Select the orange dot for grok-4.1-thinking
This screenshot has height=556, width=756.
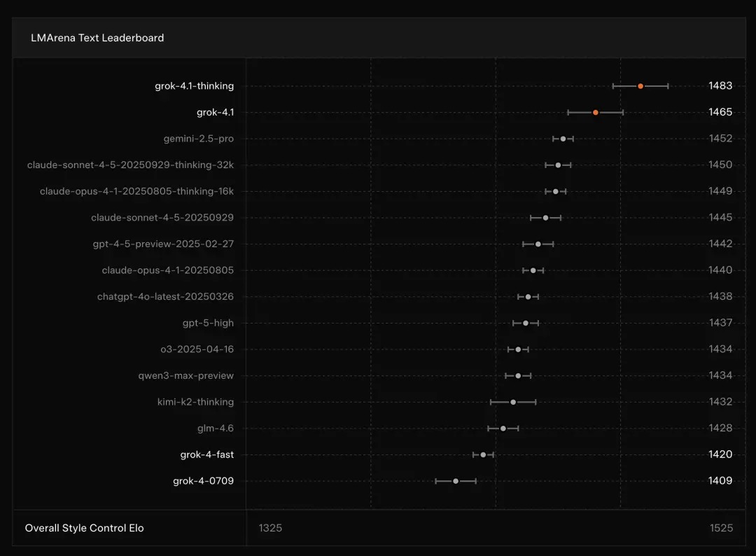[x=640, y=85]
